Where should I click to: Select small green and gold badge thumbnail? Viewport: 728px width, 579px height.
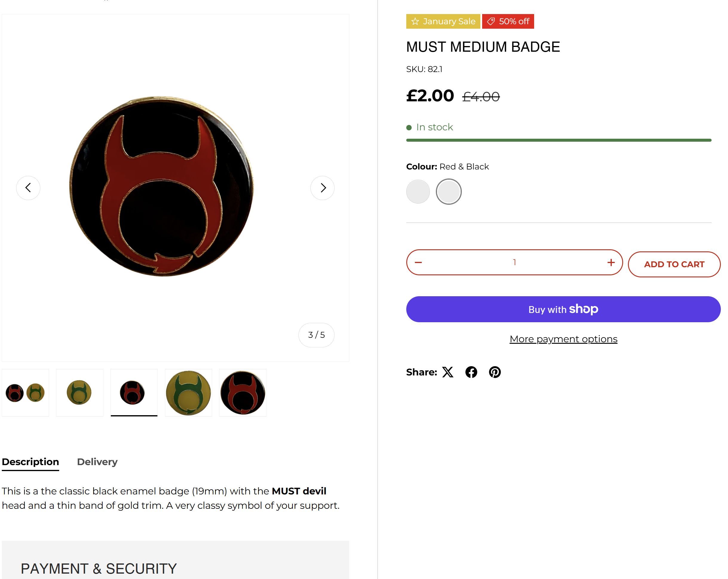[79, 392]
